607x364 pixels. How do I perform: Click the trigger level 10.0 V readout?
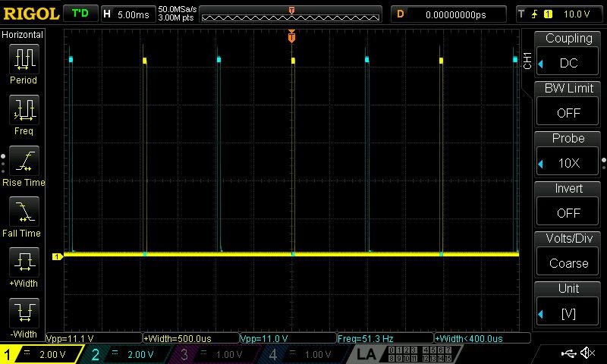point(577,14)
